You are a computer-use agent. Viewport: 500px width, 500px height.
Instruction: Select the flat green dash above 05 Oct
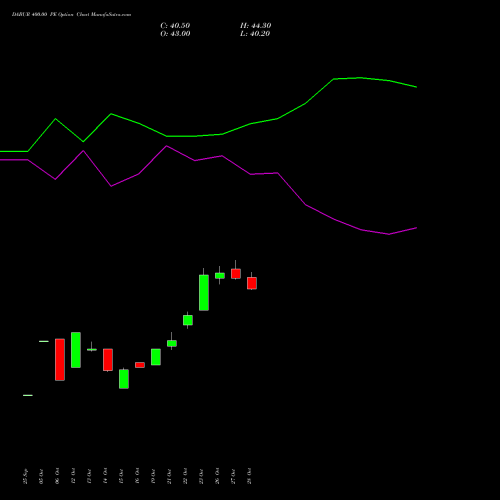tap(44, 341)
